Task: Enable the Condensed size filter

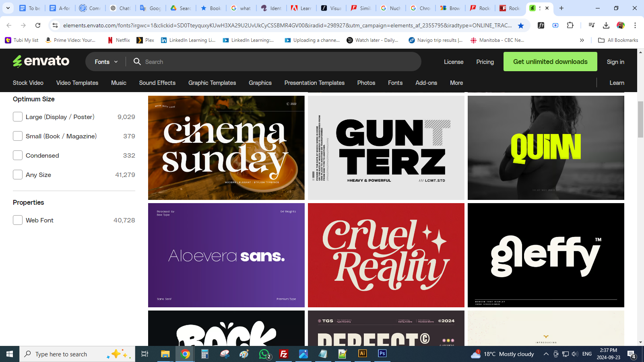Action: 18,155
